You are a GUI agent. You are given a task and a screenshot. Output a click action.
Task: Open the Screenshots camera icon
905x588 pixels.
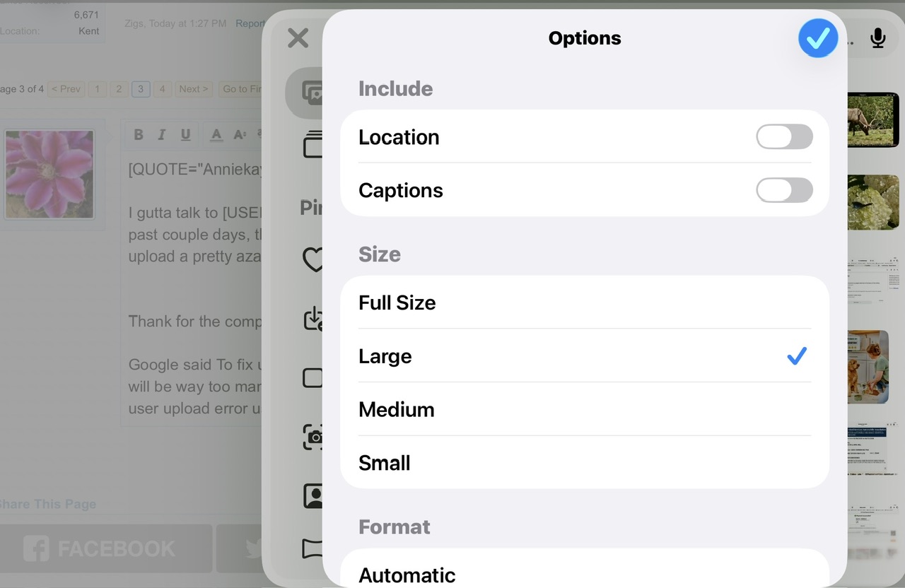coord(313,437)
